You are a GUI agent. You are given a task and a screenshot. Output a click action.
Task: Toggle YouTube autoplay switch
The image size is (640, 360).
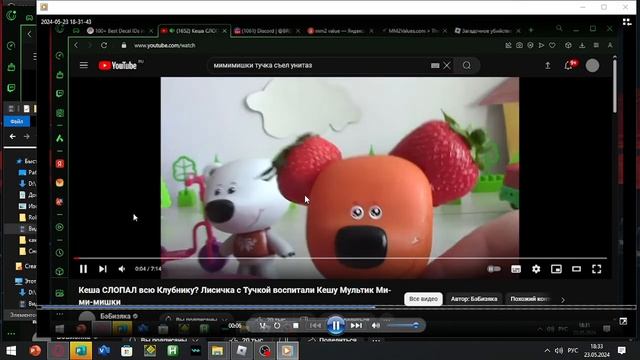pos(494,269)
